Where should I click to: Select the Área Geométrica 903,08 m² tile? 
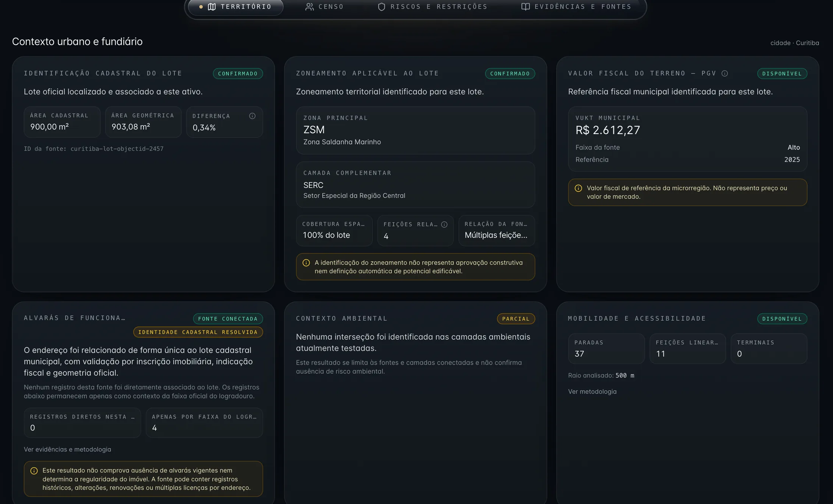click(144, 122)
